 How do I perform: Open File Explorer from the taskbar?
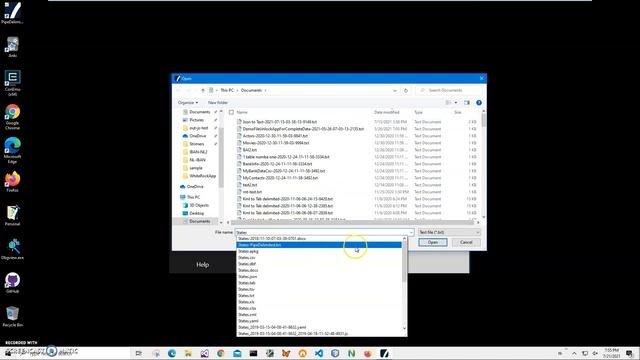(x=188, y=353)
